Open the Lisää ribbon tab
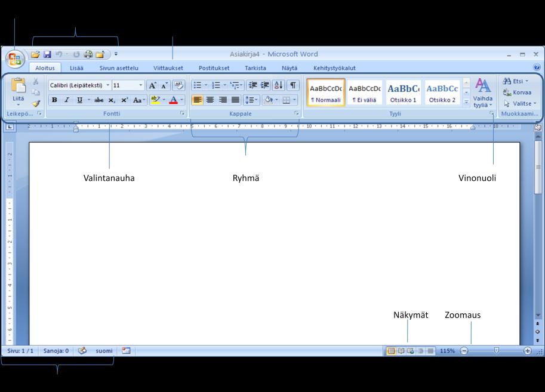This screenshot has height=392, width=545. (76, 68)
